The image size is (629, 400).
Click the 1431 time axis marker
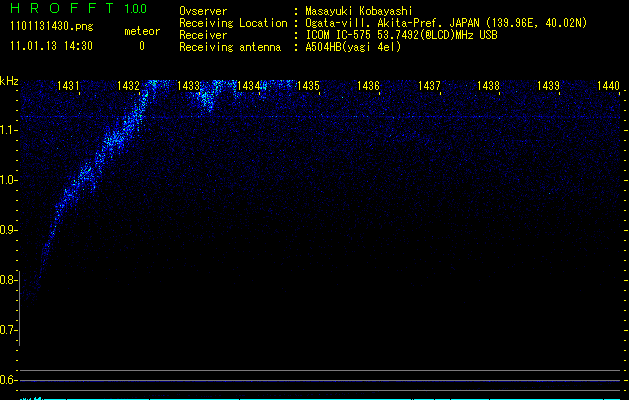coord(68,85)
